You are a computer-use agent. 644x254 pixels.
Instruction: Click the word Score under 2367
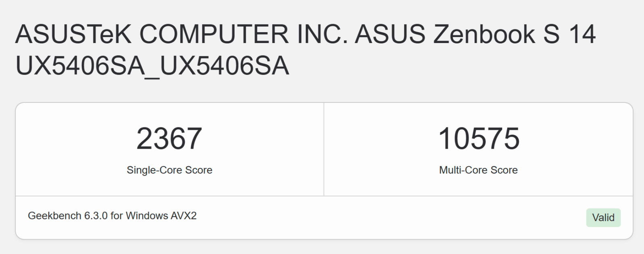198,170
